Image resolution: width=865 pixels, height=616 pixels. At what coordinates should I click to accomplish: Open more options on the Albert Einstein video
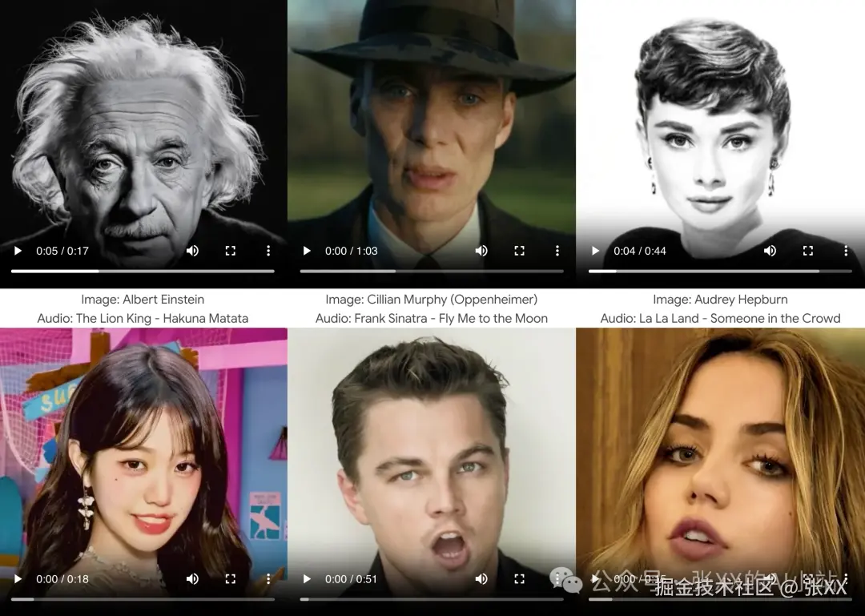268,251
